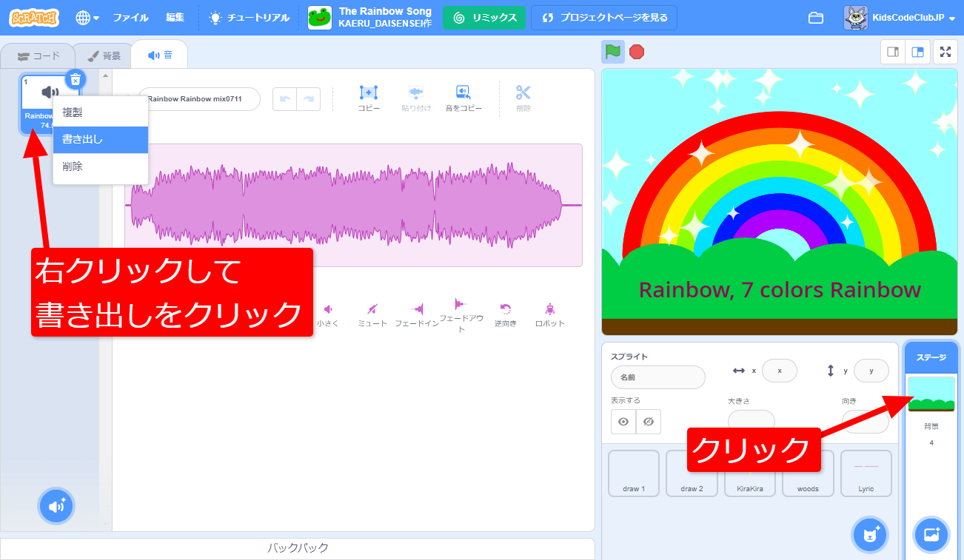964x560 pixels.
Task: Click the Mute (ミュート) effect icon
Action: coord(372,310)
